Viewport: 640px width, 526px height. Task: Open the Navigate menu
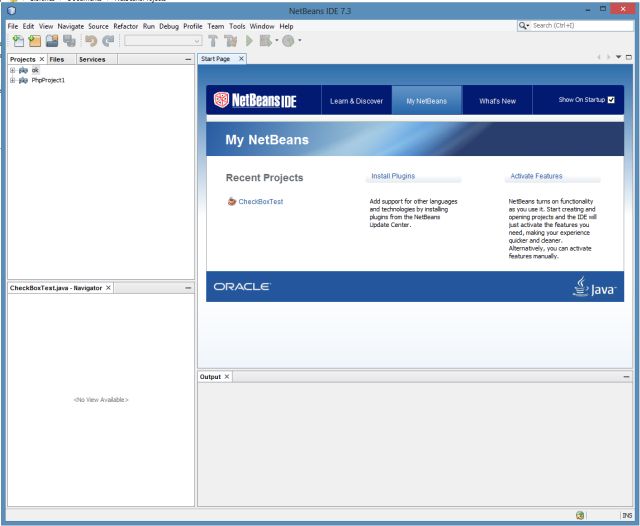pos(71,26)
